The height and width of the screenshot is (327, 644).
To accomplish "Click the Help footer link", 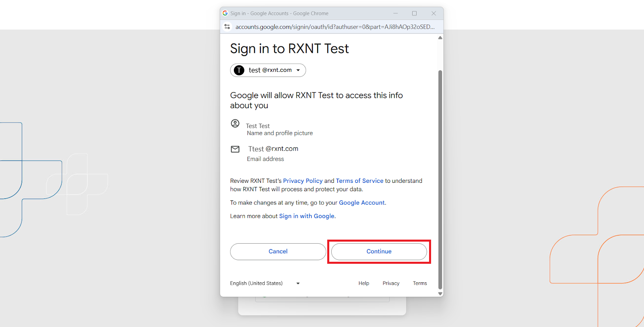I will [364, 284].
